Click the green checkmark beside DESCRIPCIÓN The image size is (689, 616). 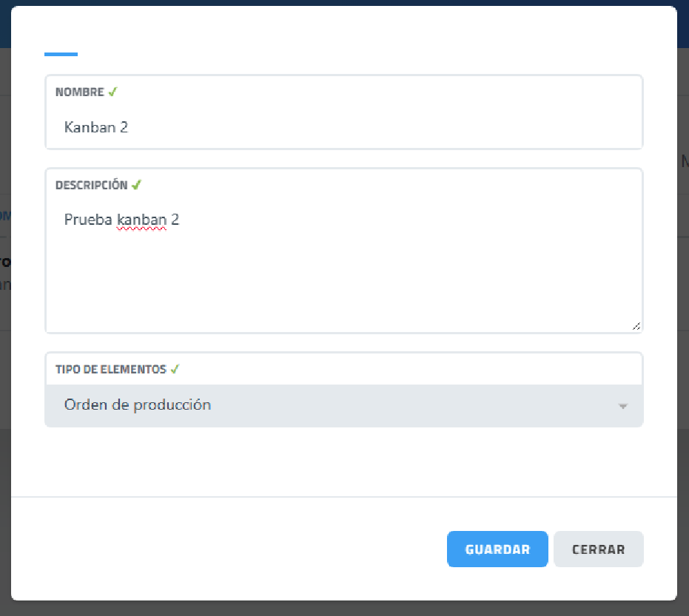point(136,185)
